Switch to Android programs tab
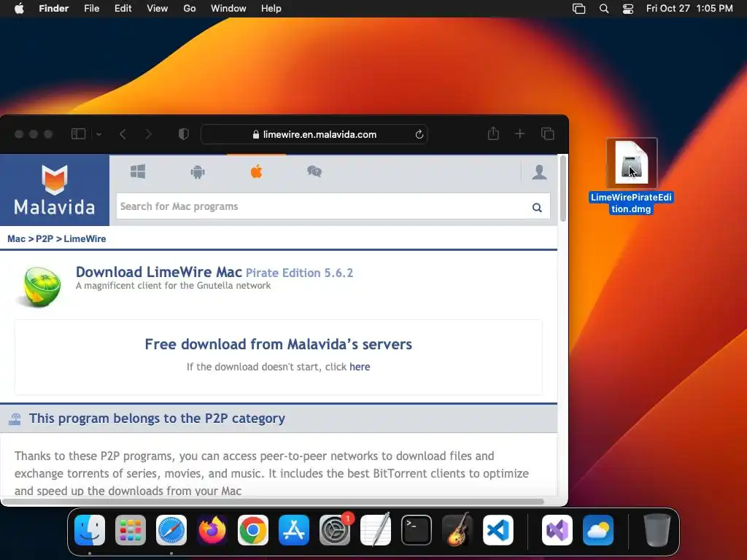This screenshot has height=560, width=747. tap(198, 171)
